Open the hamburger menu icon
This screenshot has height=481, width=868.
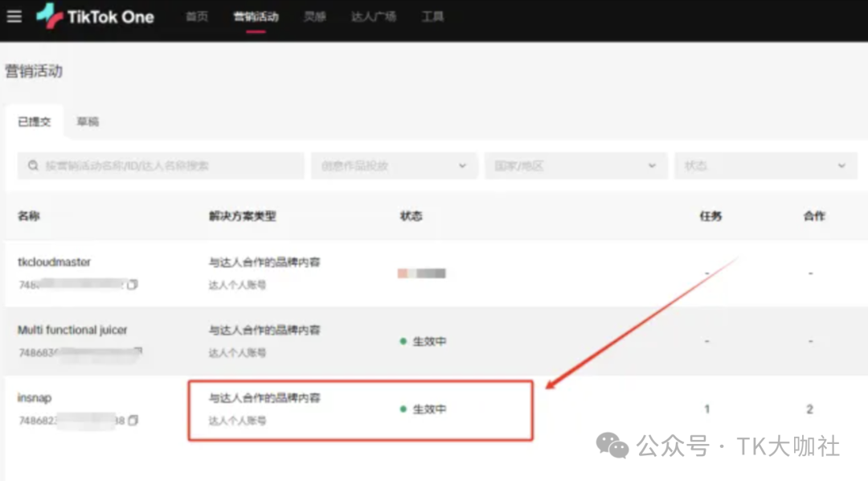14,16
